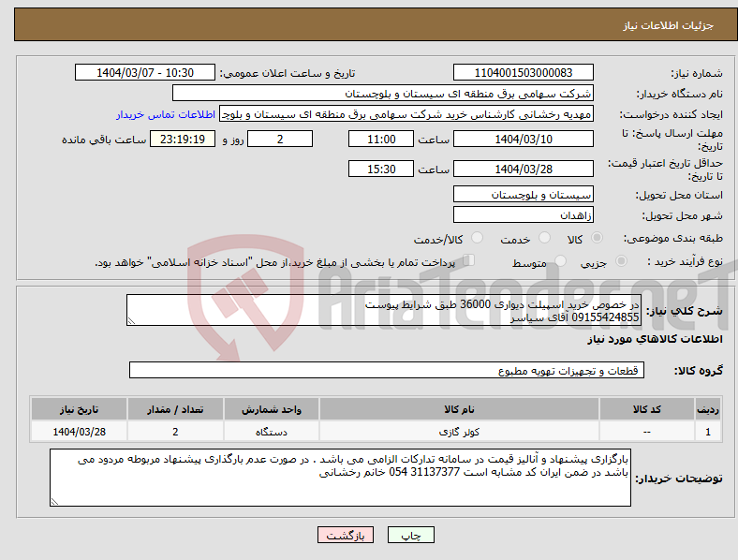The width and height of the screenshot is (738, 560).
Task: Click the buyer notes textarea
Action: pos(340,478)
